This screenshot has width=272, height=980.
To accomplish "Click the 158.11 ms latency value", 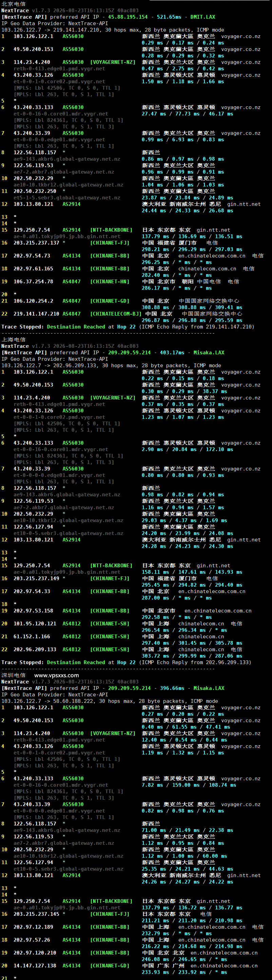I will (x=155, y=572).
